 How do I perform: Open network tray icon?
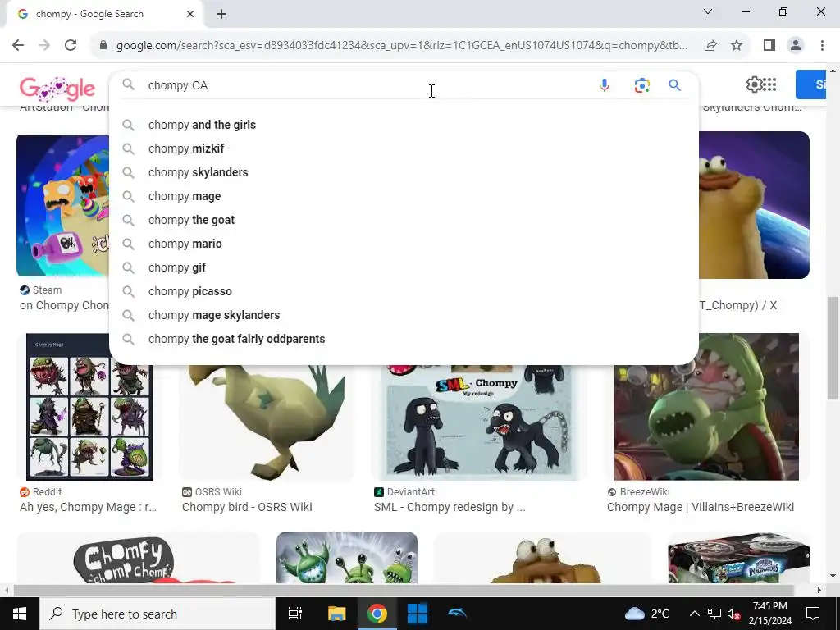pos(714,614)
